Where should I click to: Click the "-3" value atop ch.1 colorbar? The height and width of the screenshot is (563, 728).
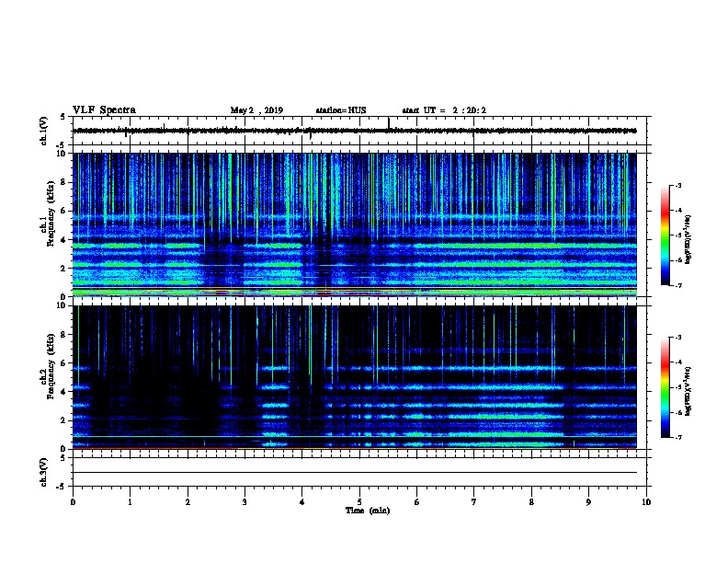coord(678,186)
